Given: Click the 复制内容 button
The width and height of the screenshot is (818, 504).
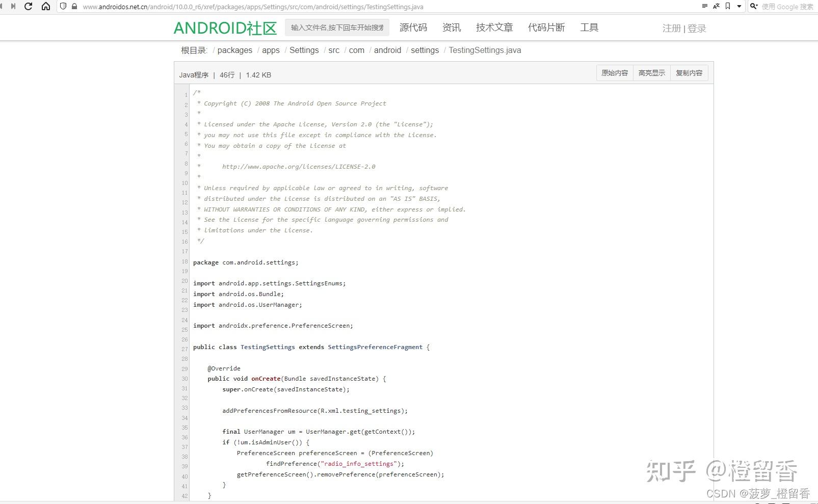Looking at the screenshot, I should pos(689,72).
